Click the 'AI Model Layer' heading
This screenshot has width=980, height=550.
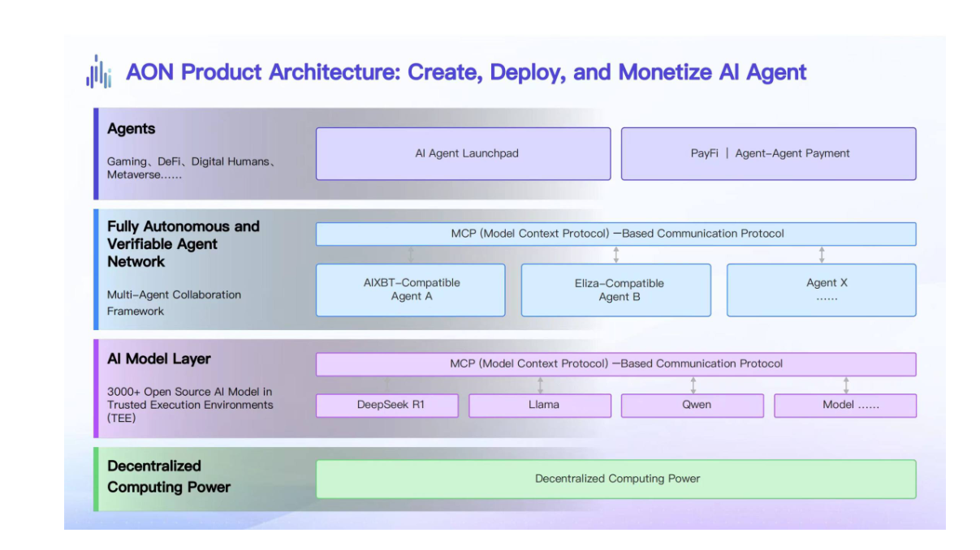(159, 359)
